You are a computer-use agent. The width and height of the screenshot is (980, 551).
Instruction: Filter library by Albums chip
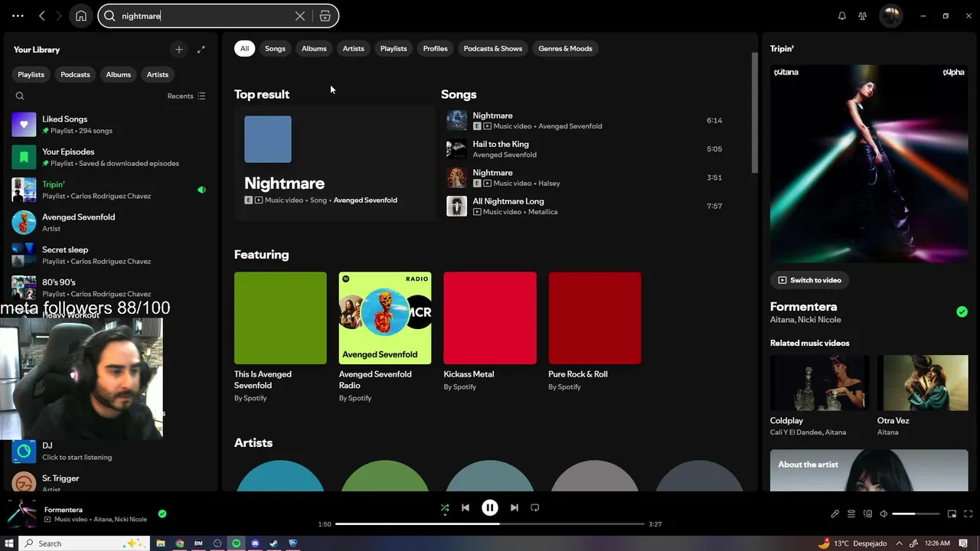[118, 74]
